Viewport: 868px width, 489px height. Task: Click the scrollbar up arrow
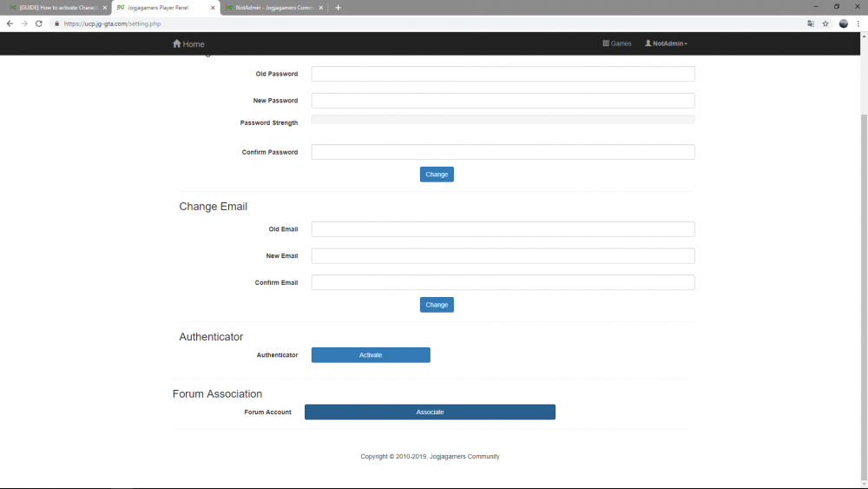864,36
